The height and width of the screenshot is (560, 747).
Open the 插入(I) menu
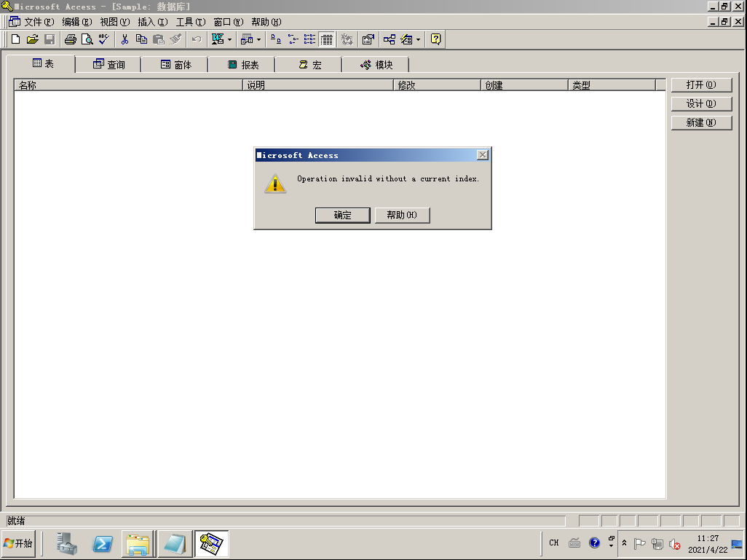(152, 22)
